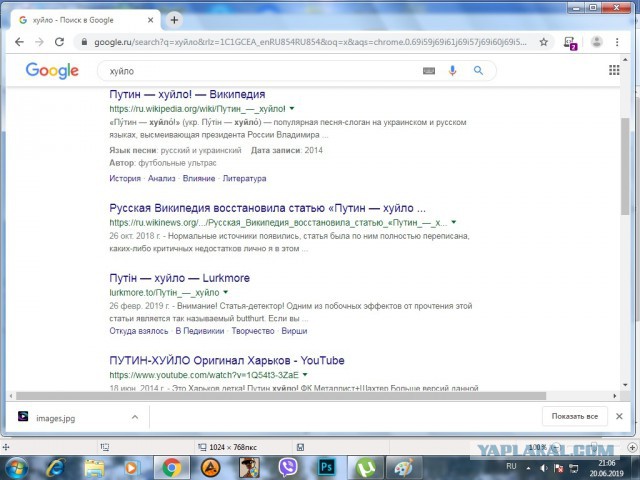The height and width of the screenshot is (480, 640).
Task: Open Chrome's three-dot menu
Action: [617, 42]
